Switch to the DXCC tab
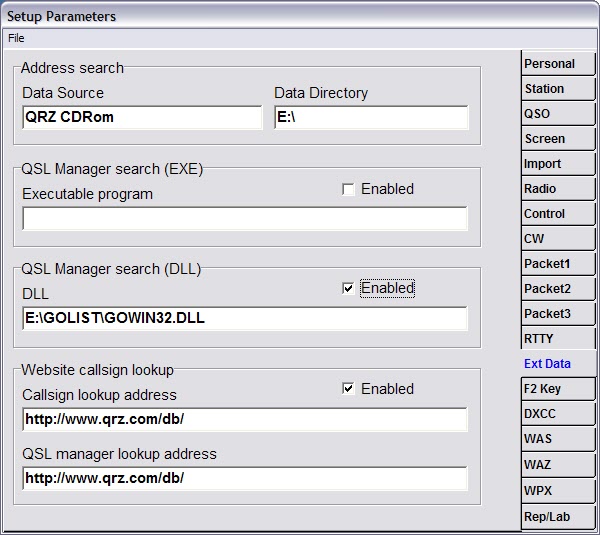Viewport: 600px width, 535px height. click(x=558, y=414)
